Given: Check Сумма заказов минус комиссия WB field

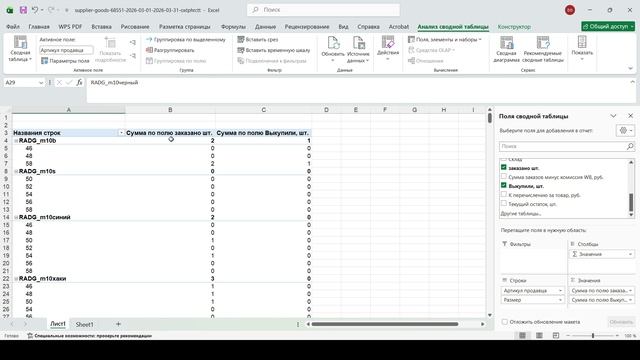Looking at the screenshot, I should [504, 176].
